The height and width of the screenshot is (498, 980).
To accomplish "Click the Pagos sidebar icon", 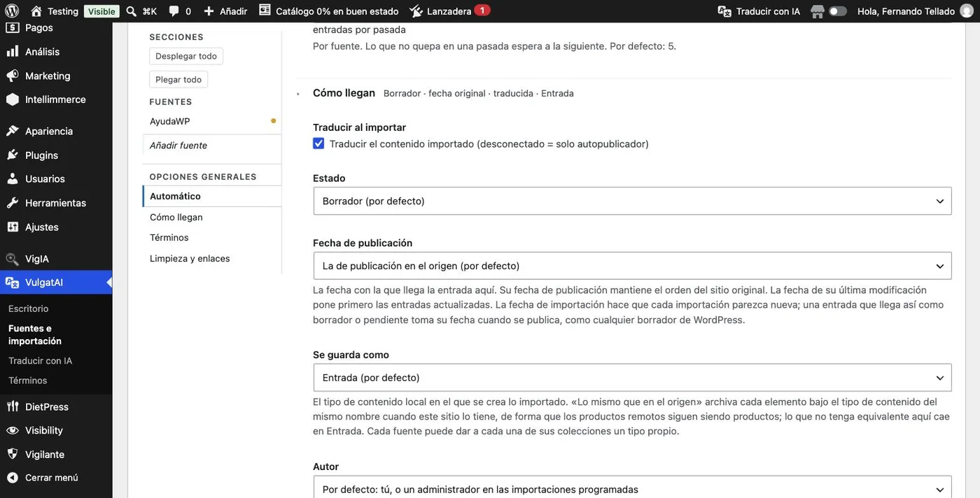I will 13,28.
